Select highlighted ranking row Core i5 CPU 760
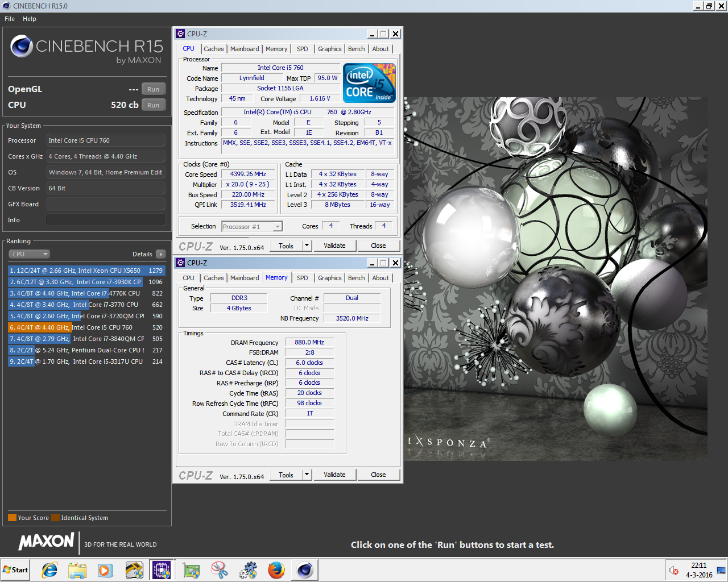This screenshot has width=728, height=582. (x=86, y=327)
